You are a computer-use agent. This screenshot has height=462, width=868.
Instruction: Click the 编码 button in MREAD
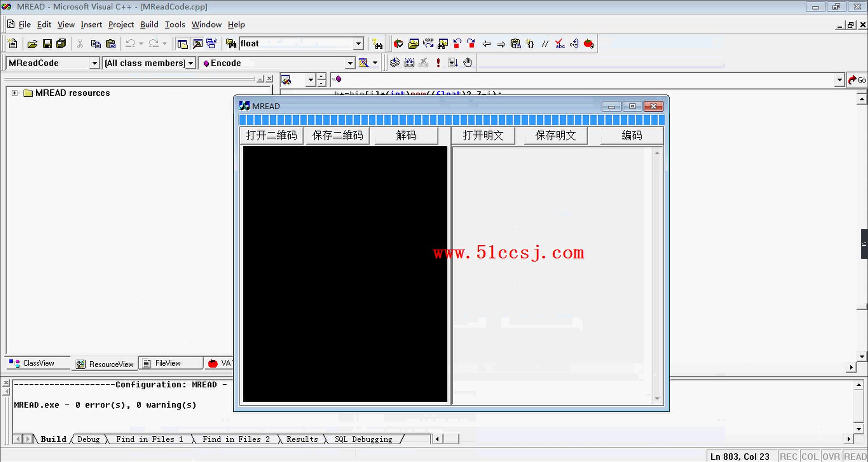pos(632,135)
